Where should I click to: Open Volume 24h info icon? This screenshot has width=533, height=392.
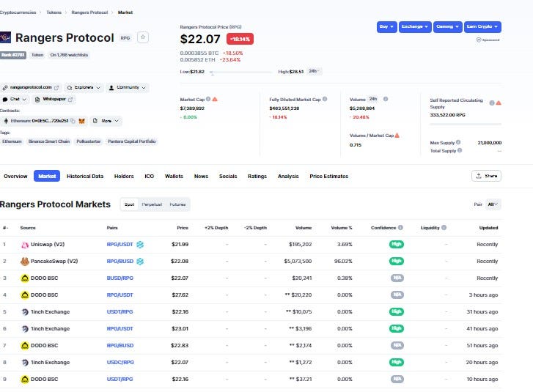386,99
